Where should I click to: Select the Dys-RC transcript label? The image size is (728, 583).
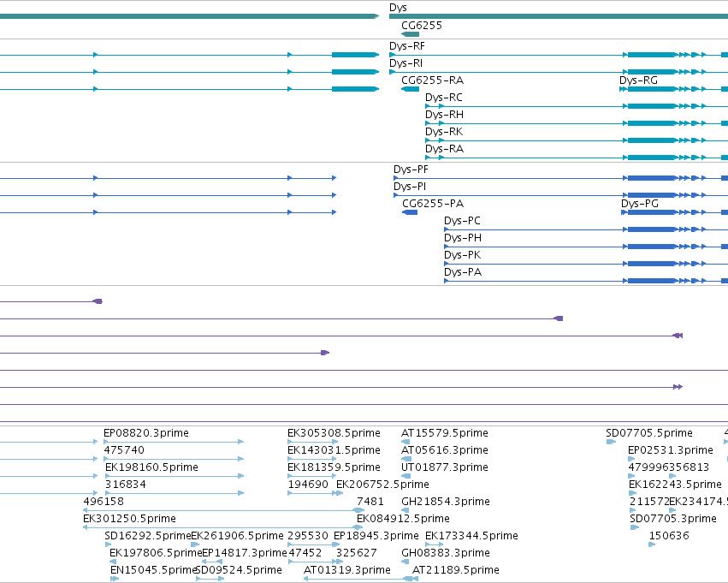[444, 98]
